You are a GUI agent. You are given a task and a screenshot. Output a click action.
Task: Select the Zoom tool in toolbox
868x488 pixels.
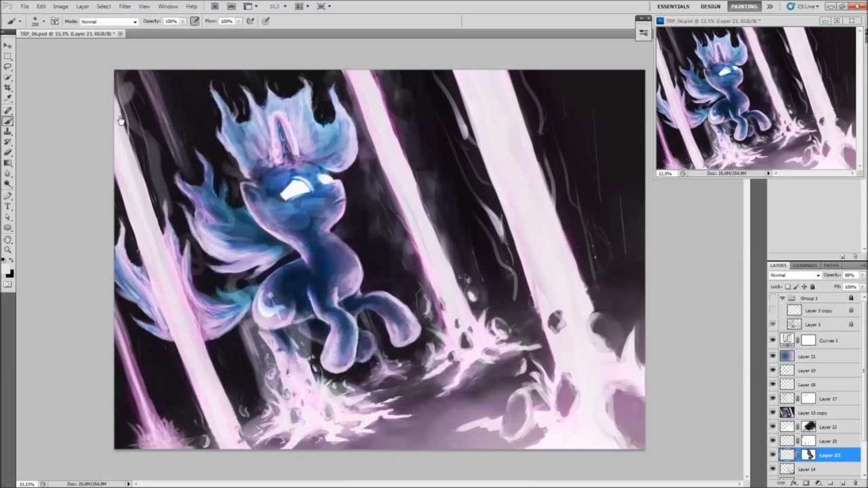click(8, 249)
